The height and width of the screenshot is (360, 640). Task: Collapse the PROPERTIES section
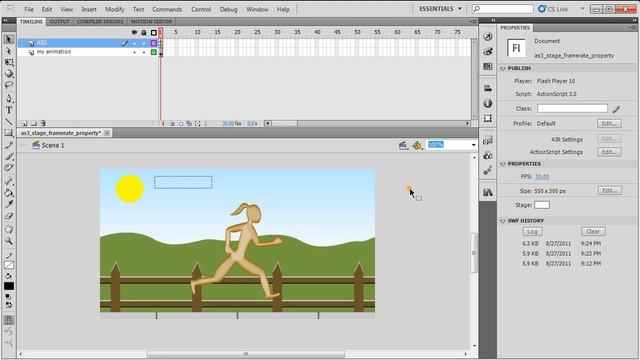(503, 164)
